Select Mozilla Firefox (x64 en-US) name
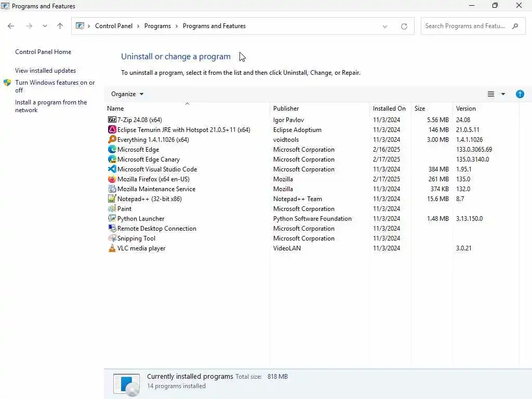Screen dimensions: 532x399 [153, 179]
